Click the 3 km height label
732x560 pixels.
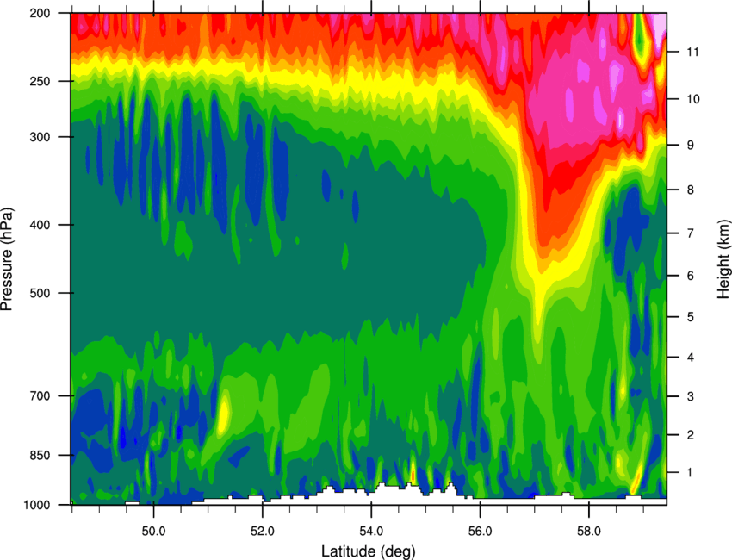(691, 396)
